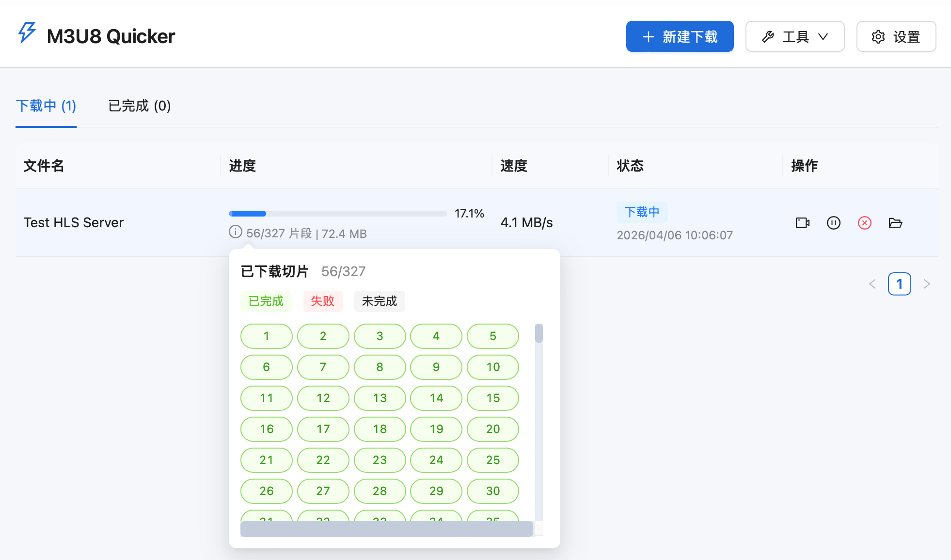Expand the 工具 dropdown menu
The image size is (951, 560).
pos(794,36)
